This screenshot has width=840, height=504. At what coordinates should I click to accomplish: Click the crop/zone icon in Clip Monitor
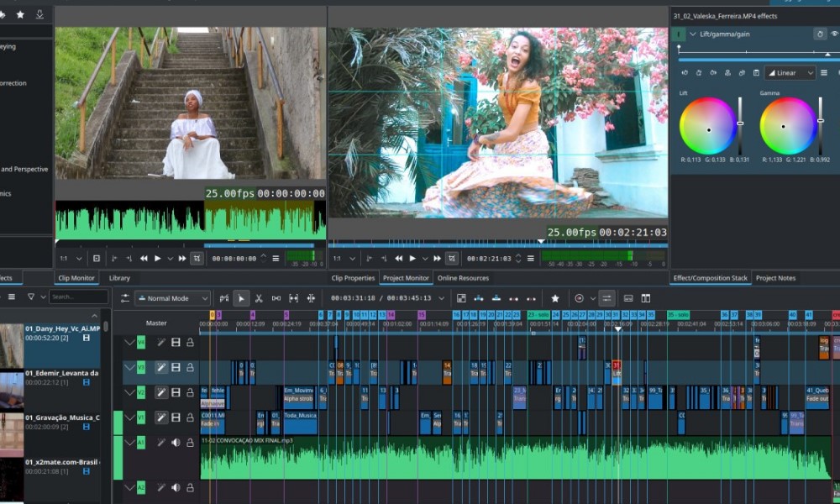tap(197, 258)
